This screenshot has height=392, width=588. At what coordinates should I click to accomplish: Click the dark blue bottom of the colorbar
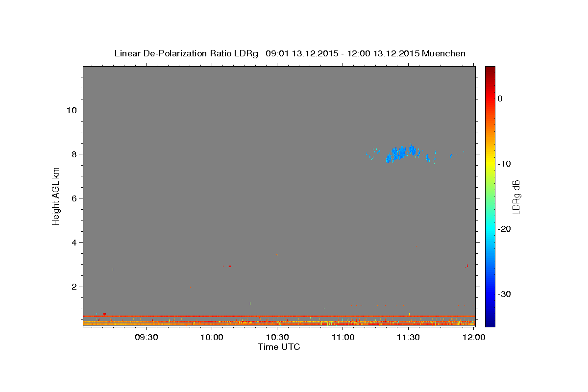(490, 322)
